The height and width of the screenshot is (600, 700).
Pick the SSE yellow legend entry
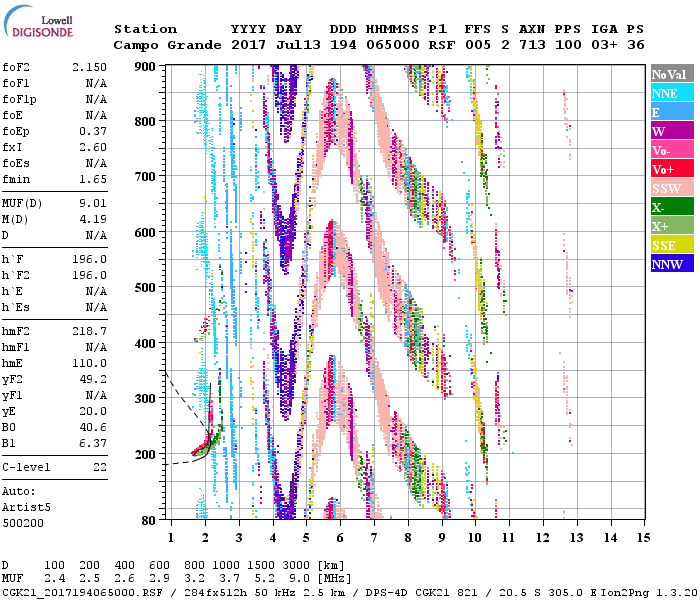(x=671, y=245)
